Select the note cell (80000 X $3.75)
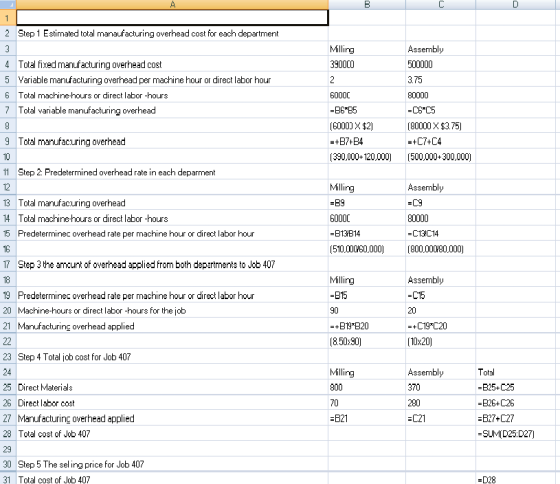Image resolution: width=560 pixels, height=484 pixels. [x=440, y=126]
